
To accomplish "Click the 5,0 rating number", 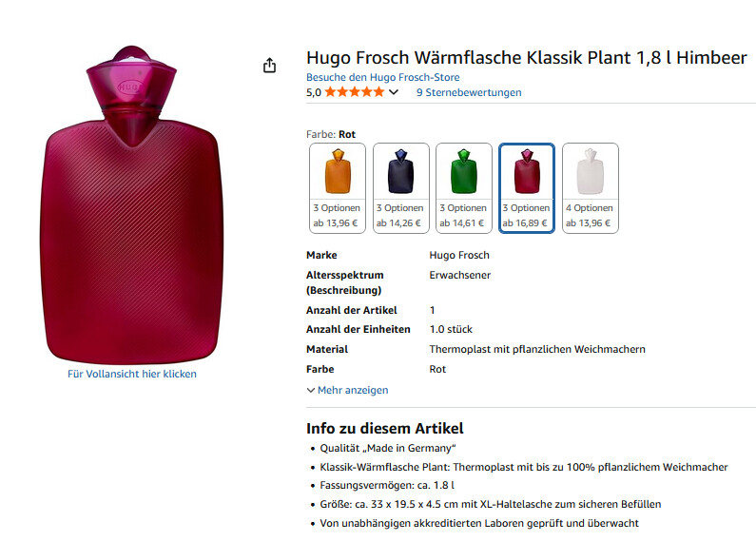I will coord(314,92).
